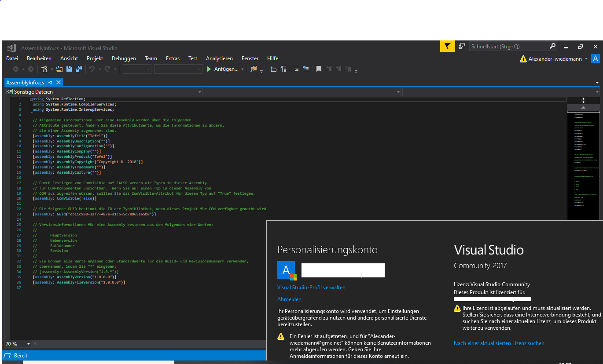Click the Navigate Forward arrow icon
The height and width of the screenshot is (364, 603).
30,69
